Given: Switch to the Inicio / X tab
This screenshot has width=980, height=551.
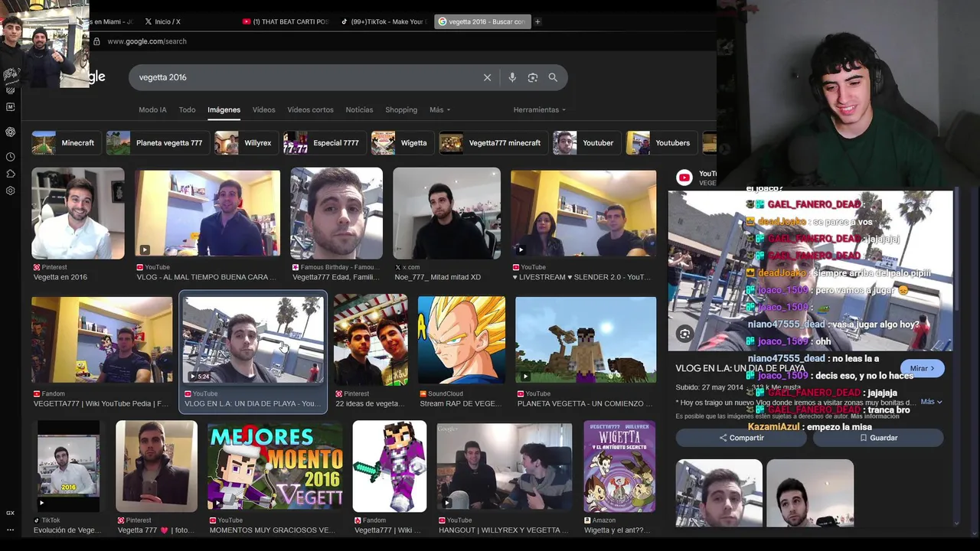Looking at the screenshot, I should (162, 21).
